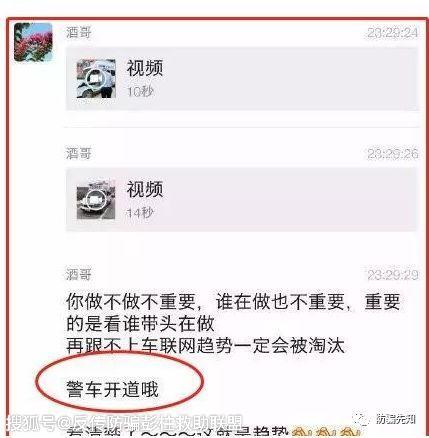Screen dimensions: 429x438
Task: Select the line starting 你做不做不重要
Action: coord(233,302)
